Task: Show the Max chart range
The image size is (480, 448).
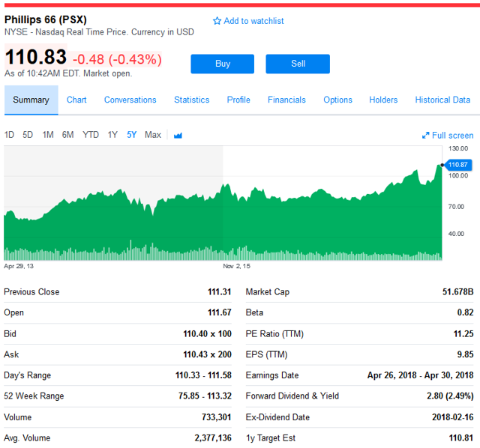Action: (x=153, y=135)
